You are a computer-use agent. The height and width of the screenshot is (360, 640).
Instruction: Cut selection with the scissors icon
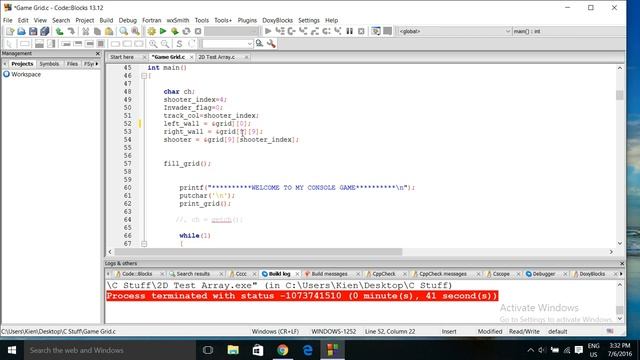(85, 31)
